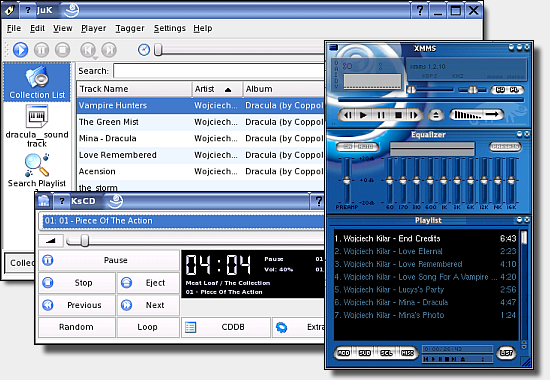Open the MISC menu in XMMS playlist

coord(407,353)
